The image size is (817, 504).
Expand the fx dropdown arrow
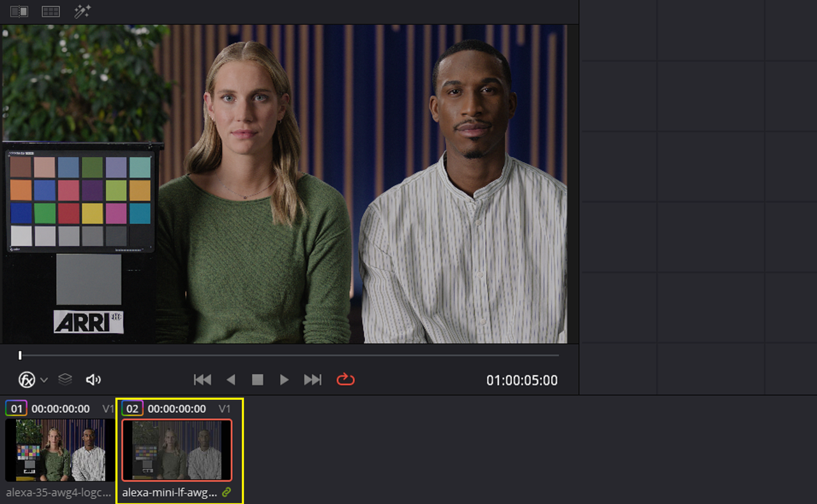[x=44, y=380]
